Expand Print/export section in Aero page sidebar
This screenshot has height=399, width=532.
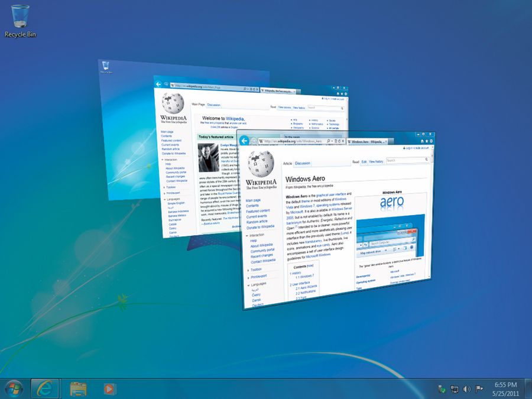[x=258, y=276]
